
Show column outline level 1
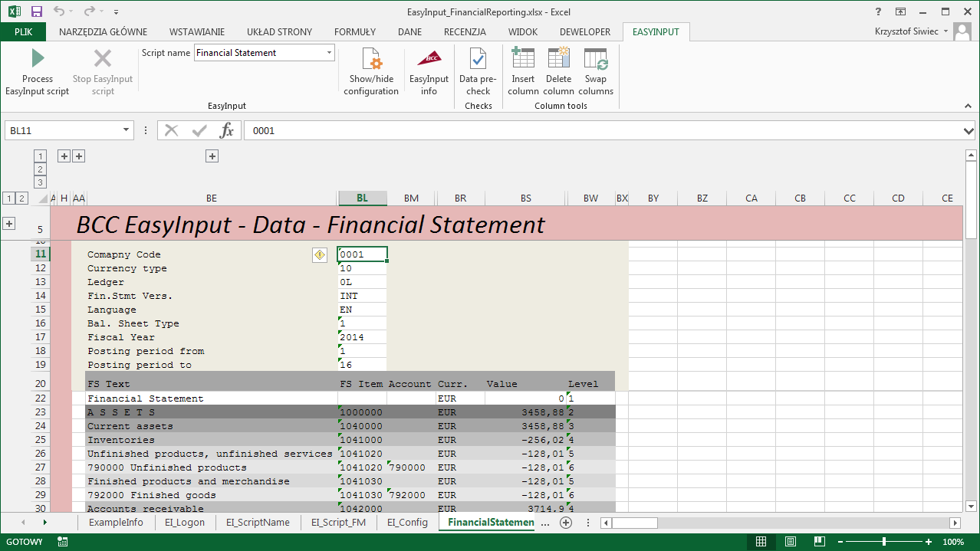tap(41, 156)
